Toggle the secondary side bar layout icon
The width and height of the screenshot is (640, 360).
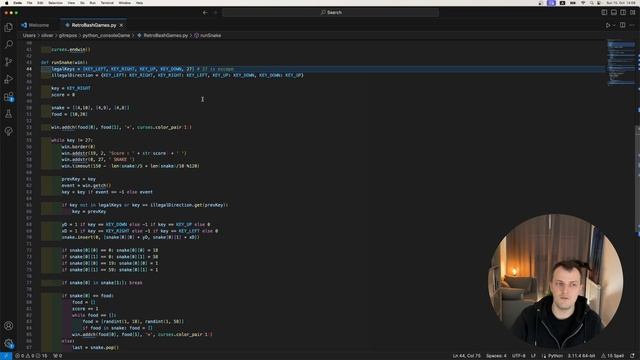[x=623, y=13]
